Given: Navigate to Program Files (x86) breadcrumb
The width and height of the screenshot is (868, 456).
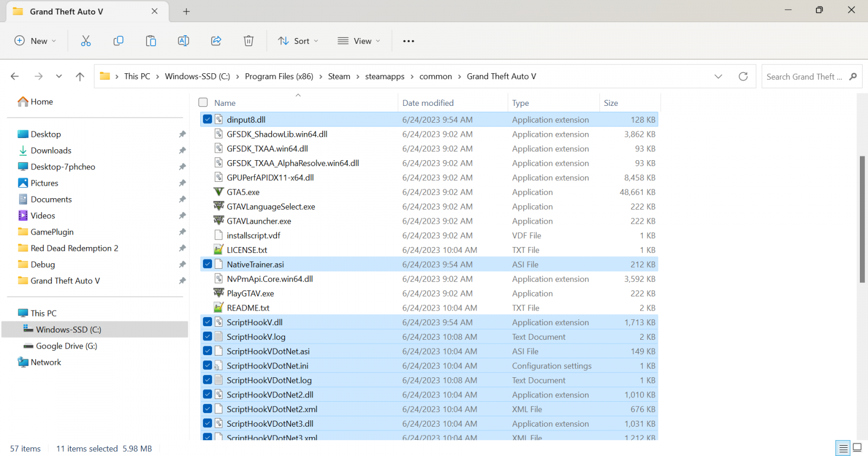Looking at the screenshot, I should [279, 77].
